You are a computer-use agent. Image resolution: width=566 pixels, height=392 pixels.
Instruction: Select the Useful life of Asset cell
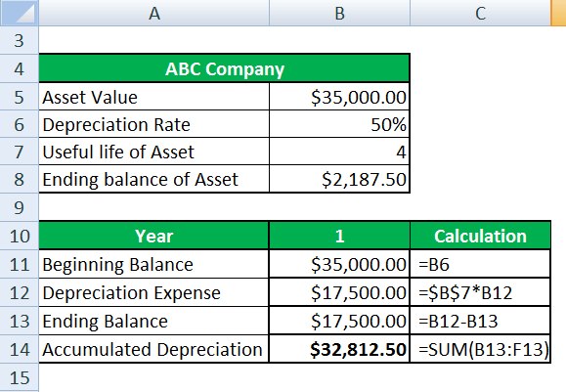point(153,152)
